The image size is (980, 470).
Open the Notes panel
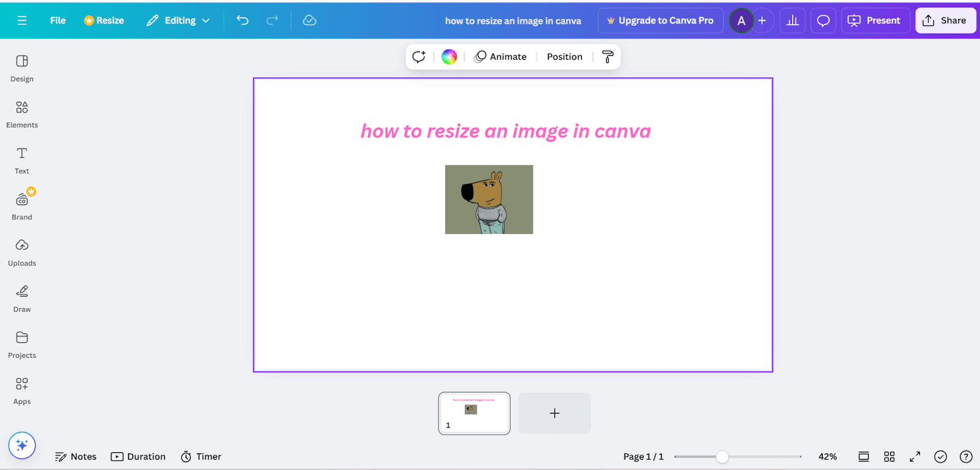pyautogui.click(x=76, y=457)
